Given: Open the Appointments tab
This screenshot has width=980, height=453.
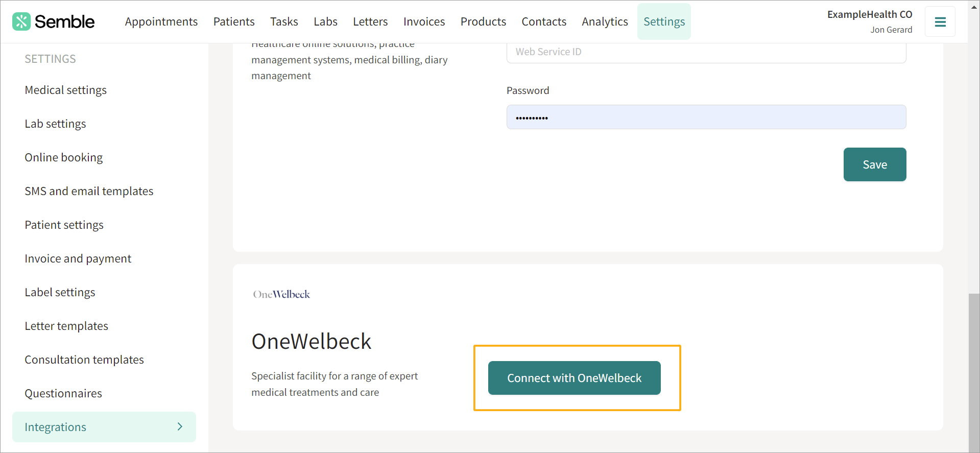Looking at the screenshot, I should tap(161, 21).
